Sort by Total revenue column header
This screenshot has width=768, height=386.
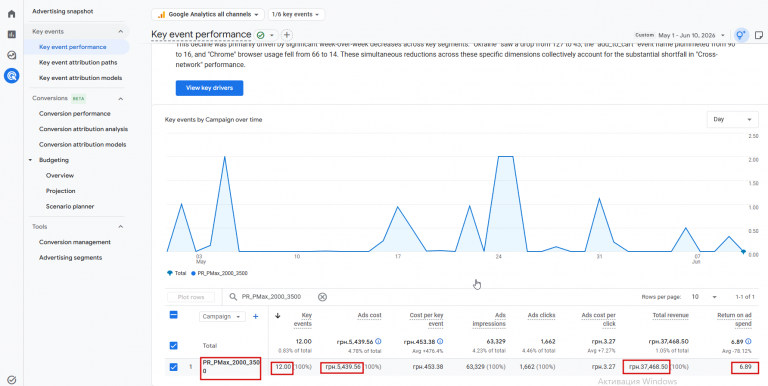(671, 315)
